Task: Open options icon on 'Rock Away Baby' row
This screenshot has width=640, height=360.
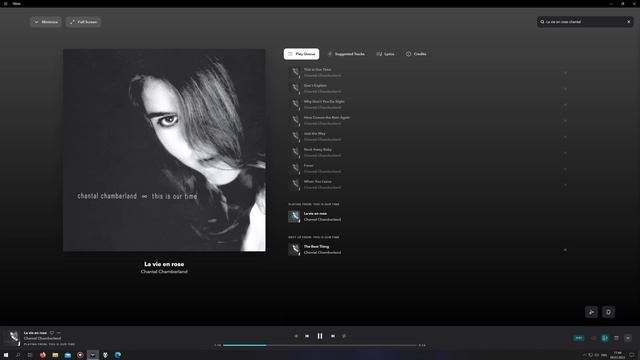Action: [x=565, y=152]
